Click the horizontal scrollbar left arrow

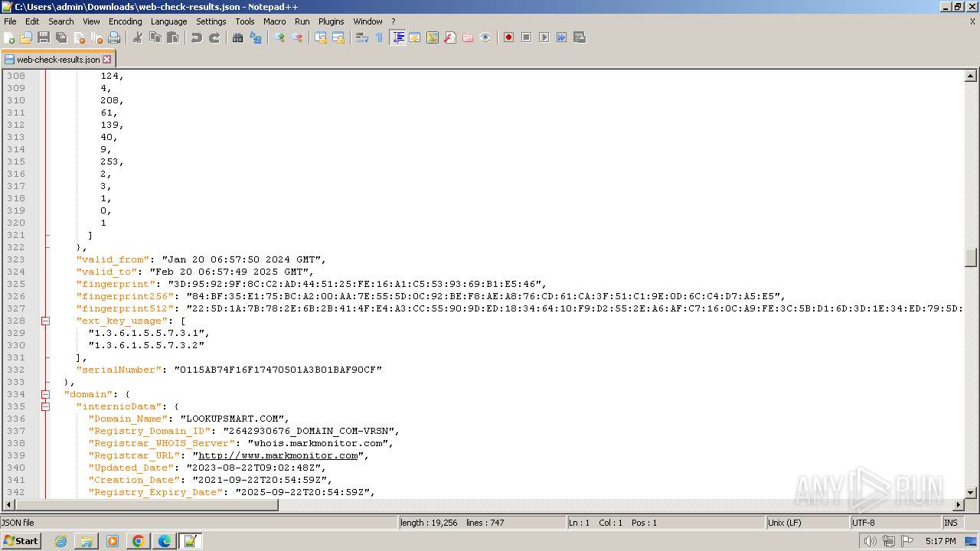click(8, 505)
